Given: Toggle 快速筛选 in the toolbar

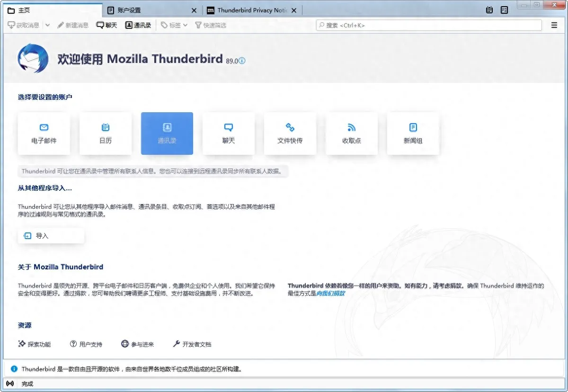Looking at the screenshot, I should pyautogui.click(x=211, y=25).
